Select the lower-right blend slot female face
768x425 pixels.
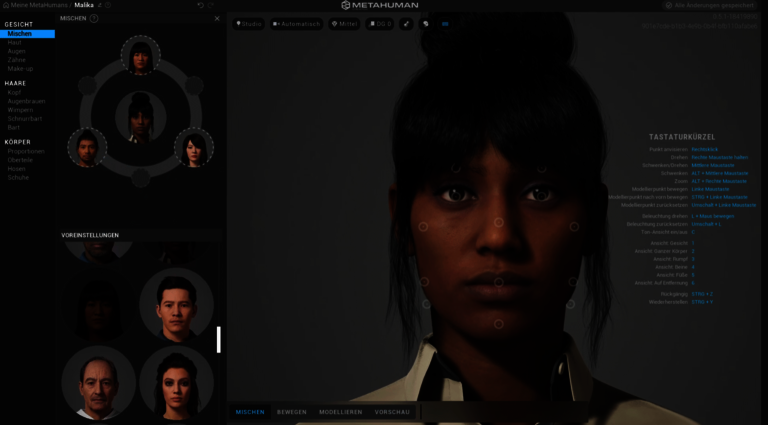194,147
